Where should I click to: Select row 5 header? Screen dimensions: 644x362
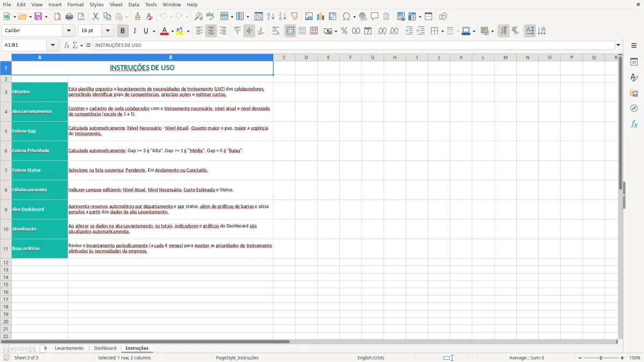[x=6, y=131]
